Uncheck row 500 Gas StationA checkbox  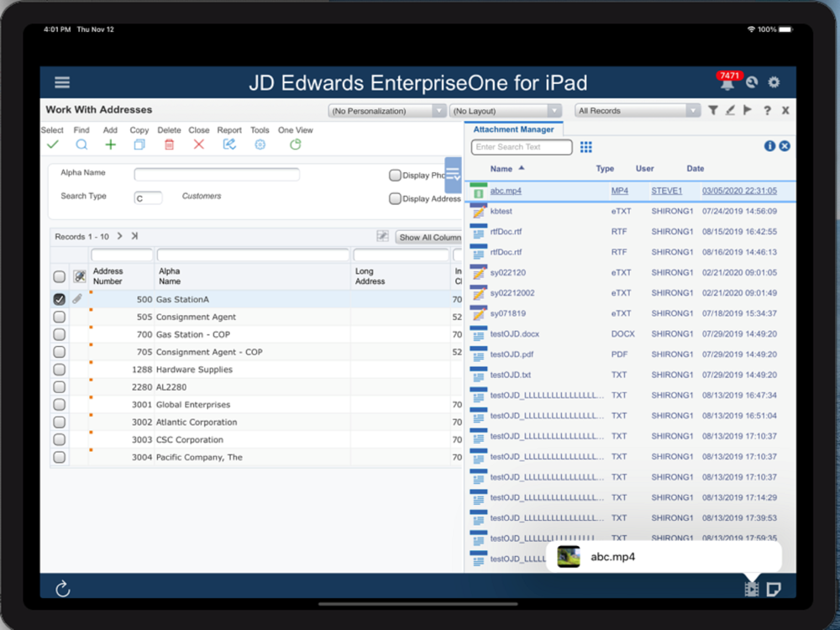click(x=60, y=299)
